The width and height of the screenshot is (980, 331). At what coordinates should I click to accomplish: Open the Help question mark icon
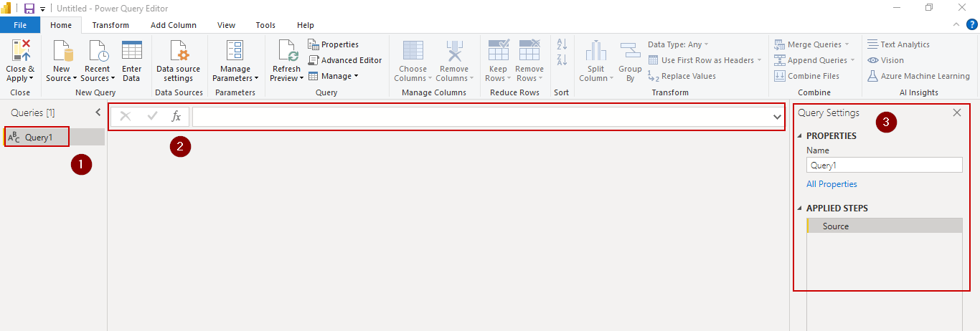(x=972, y=24)
